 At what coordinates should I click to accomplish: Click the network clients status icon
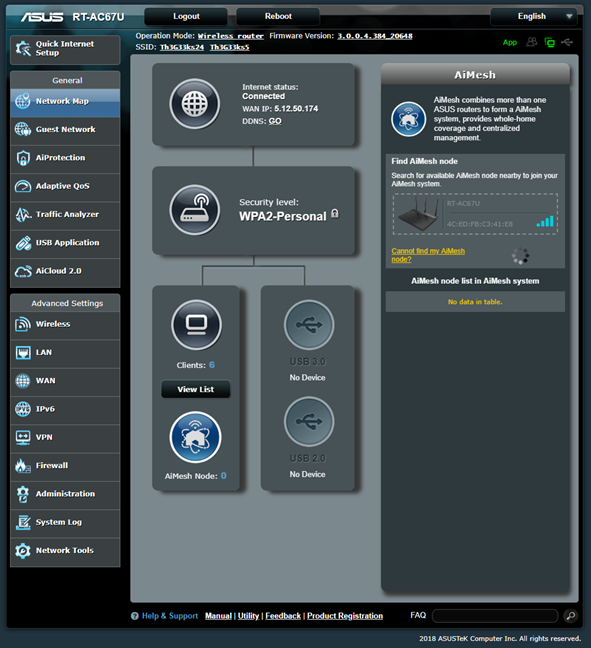tap(550, 42)
